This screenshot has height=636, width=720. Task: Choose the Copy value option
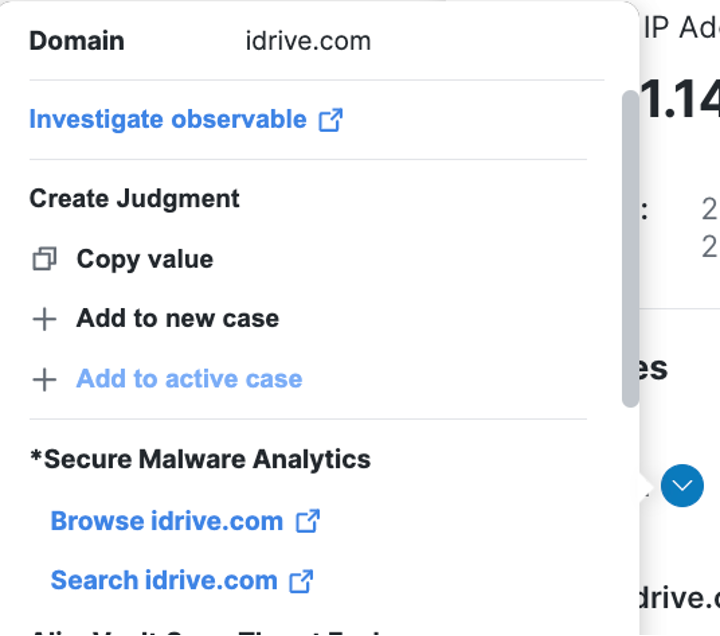coord(144,260)
